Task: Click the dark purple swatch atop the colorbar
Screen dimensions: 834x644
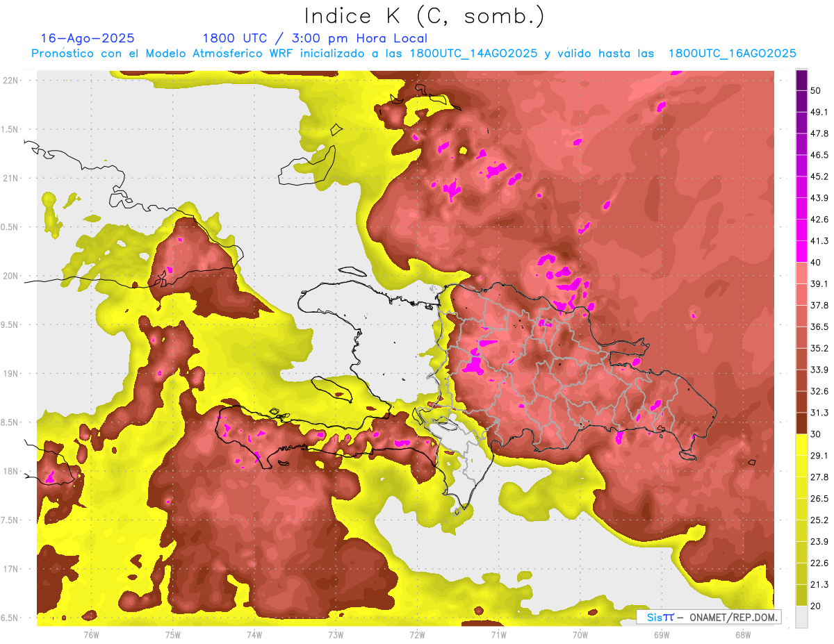Action: pos(801,81)
